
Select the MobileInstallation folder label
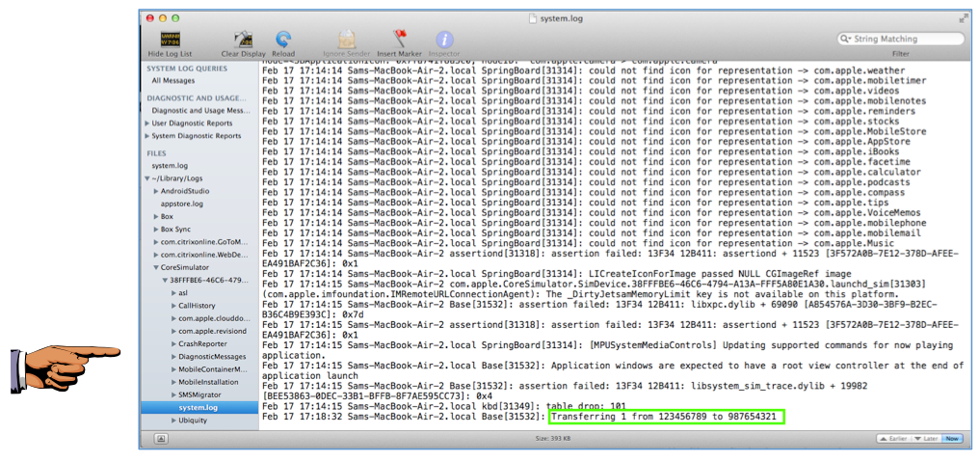pyautogui.click(x=208, y=382)
